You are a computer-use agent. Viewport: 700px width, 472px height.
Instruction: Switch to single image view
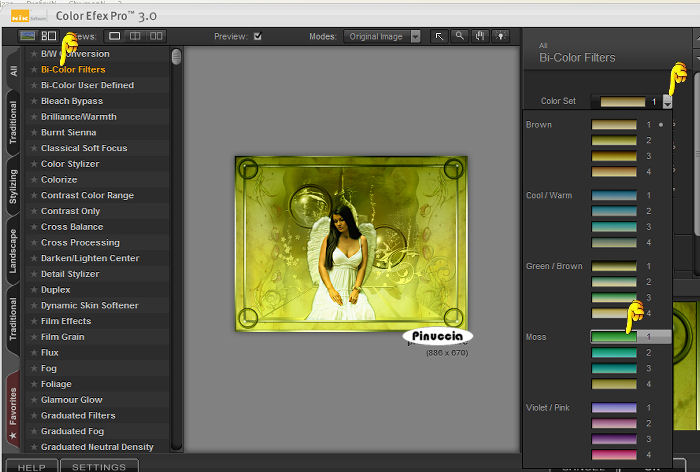click(x=115, y=36)
